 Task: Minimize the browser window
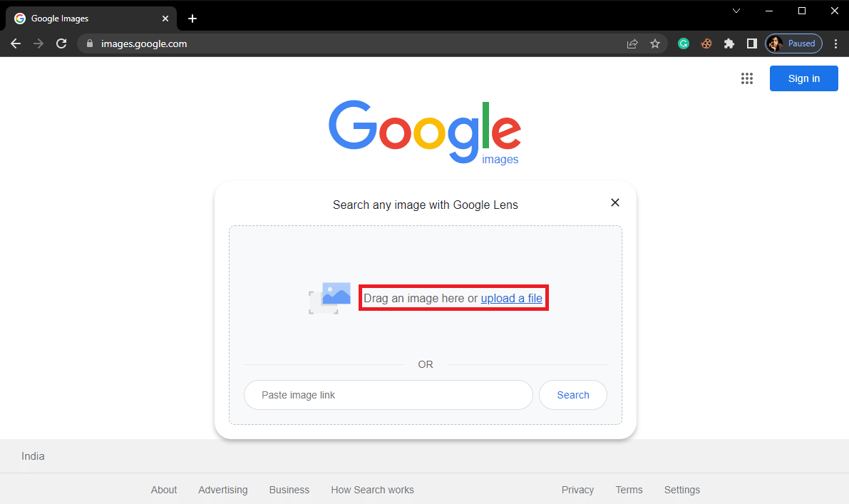(769, 11)
